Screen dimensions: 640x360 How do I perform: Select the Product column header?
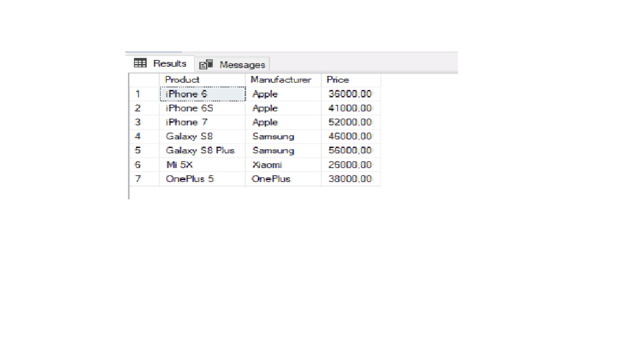click(x=202, y=80)
